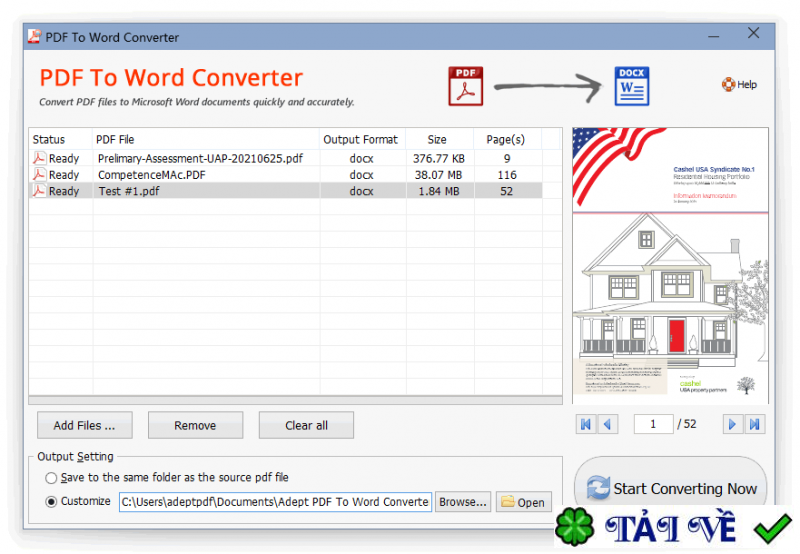This screenshot has height=554, width=800.
Task: Go to previous preview page
Action: click(607, 424)
